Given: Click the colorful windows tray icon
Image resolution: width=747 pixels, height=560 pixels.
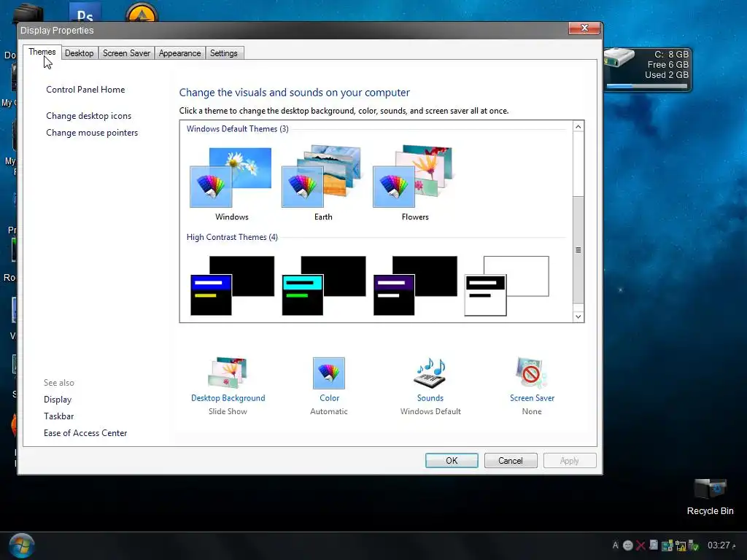Looking at the screenshot, I should pos(667,545).
